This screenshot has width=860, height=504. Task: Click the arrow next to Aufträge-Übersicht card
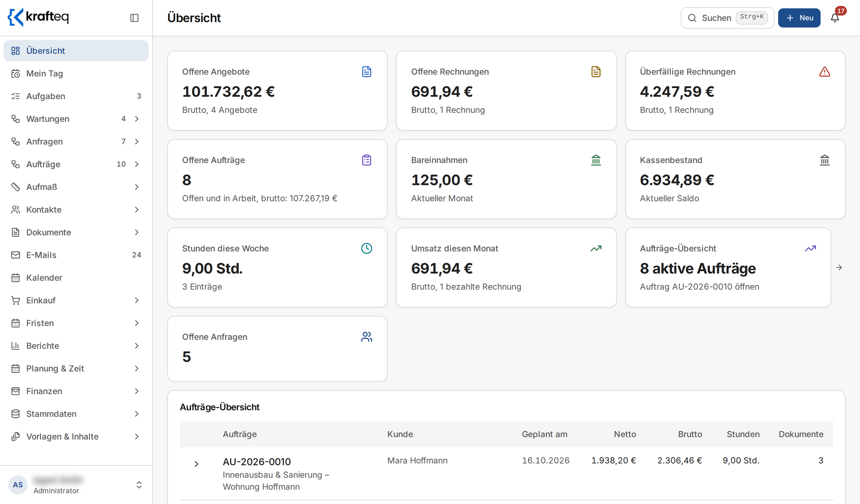[x=839, y=268]
